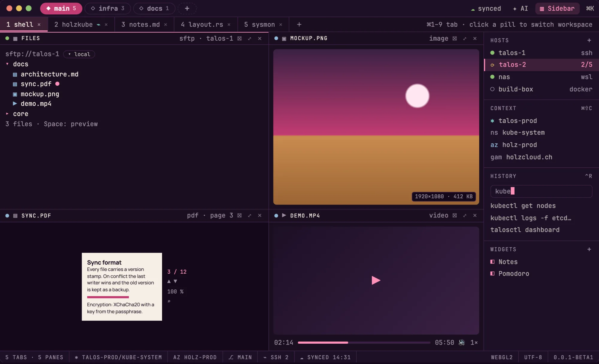Open the AI assistant button

(521, 8)
